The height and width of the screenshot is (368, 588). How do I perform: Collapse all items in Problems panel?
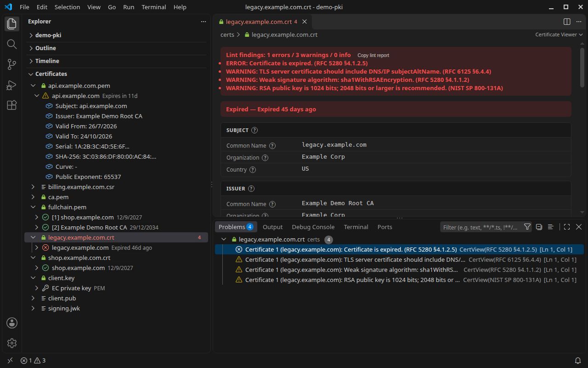pyautogui.click(x=539, y=227)
